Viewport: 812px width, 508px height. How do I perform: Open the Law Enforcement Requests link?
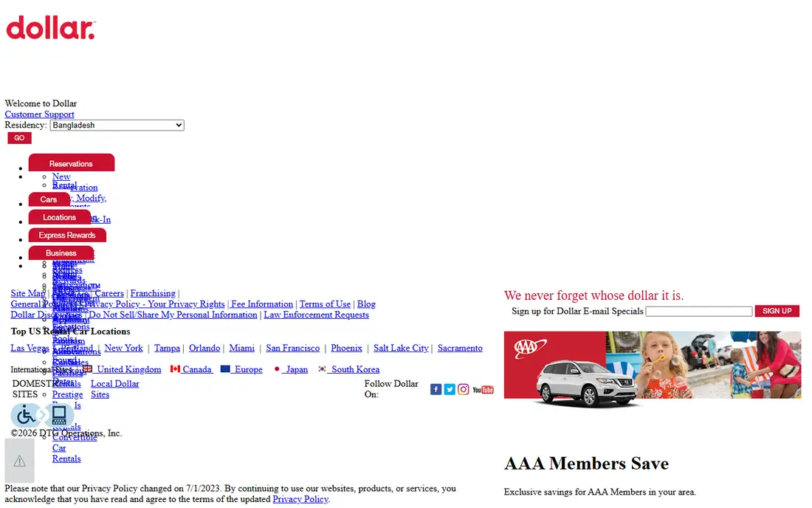[x=317, y=315]
